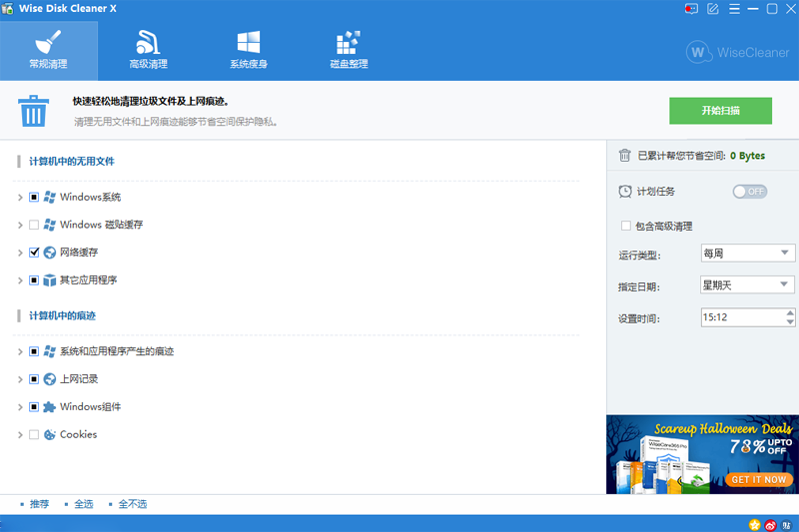This screenshot has width=799, height=532.
Task: Open the hamburger menu icon
Action: [734, 9]
